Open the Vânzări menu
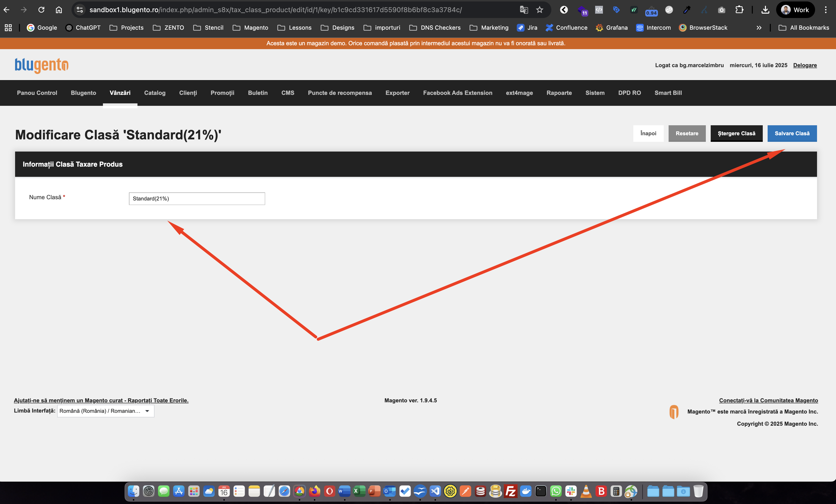This screenshot has height=504, width=836. (x=120, y=93)
